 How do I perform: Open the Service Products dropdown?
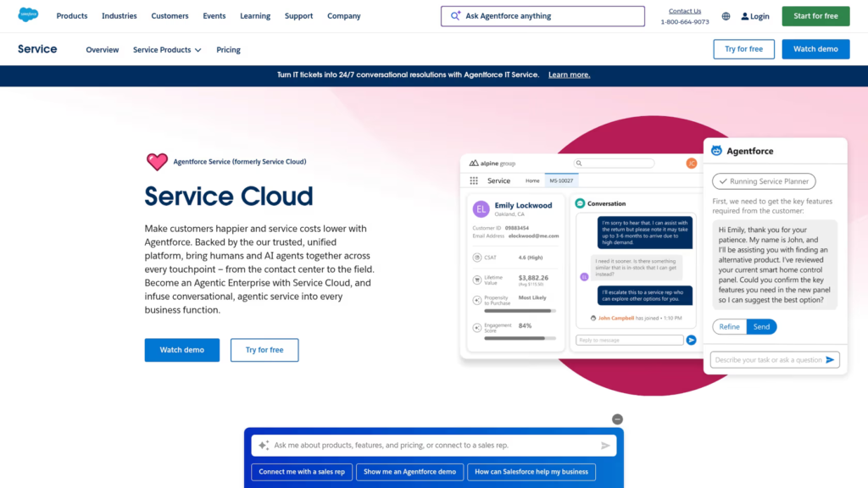(167, 49)
